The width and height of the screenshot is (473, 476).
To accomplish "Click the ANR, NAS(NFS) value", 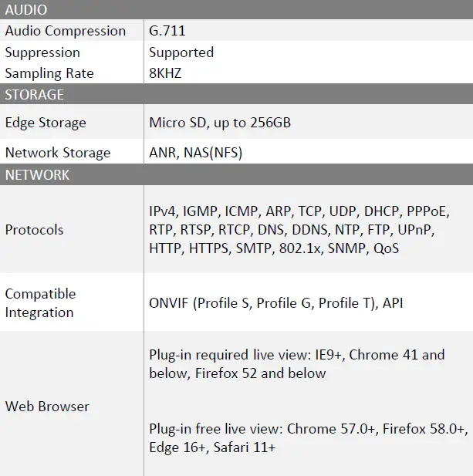I will pyautogui.click(x=195, y=153).
